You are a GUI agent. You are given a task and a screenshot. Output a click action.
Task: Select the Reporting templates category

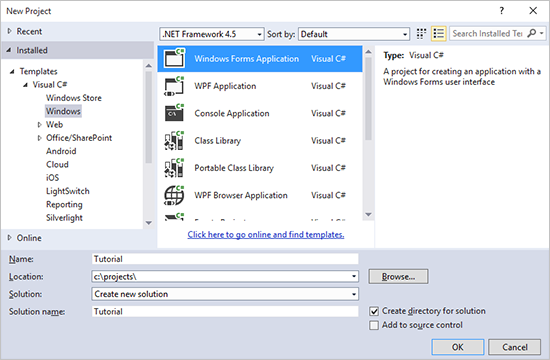pyautogui.click(x=64, y=205)
